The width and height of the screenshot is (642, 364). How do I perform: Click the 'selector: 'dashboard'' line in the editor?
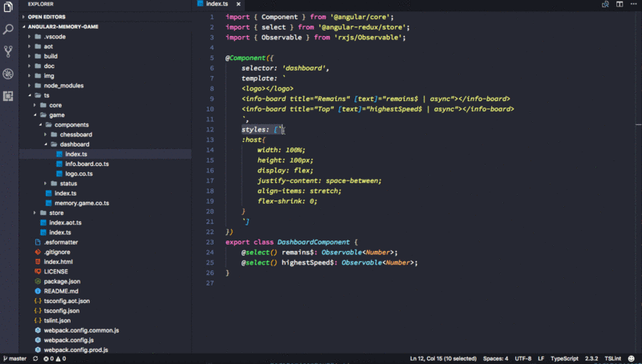pyautogui.click(x=286, y=68)
